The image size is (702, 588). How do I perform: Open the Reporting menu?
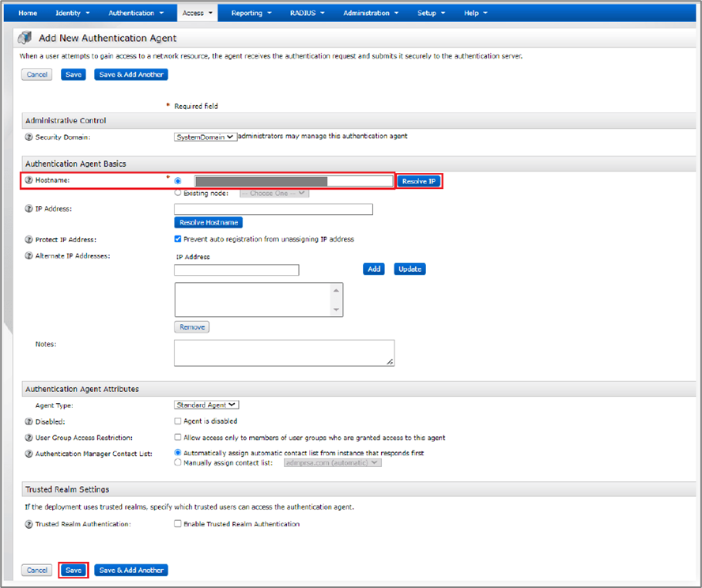251,13
